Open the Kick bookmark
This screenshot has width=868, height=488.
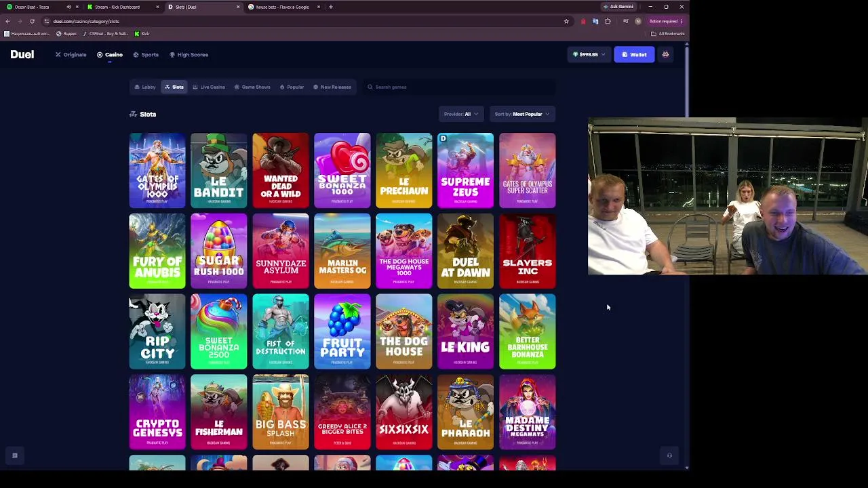tap(142, 34)
